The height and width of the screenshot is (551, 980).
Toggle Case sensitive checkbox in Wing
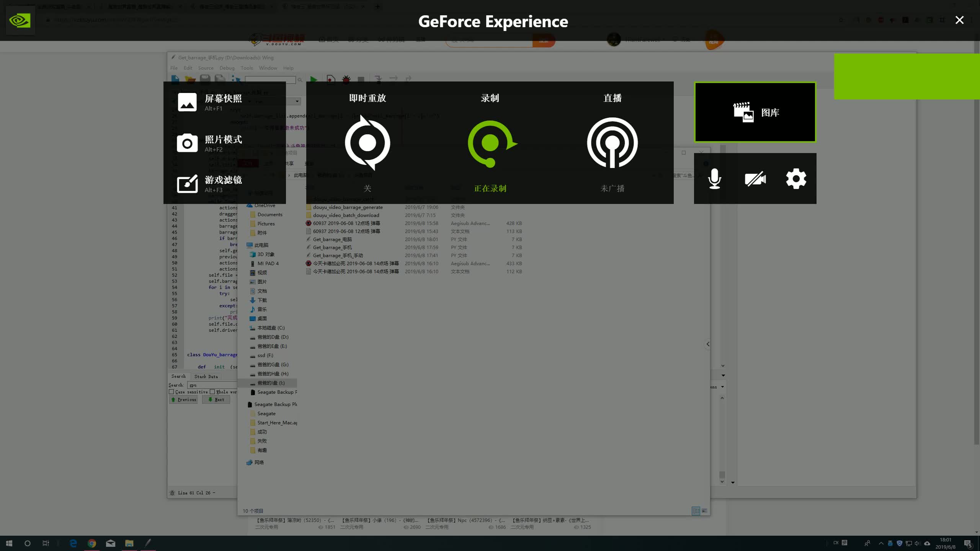point(171,391)
